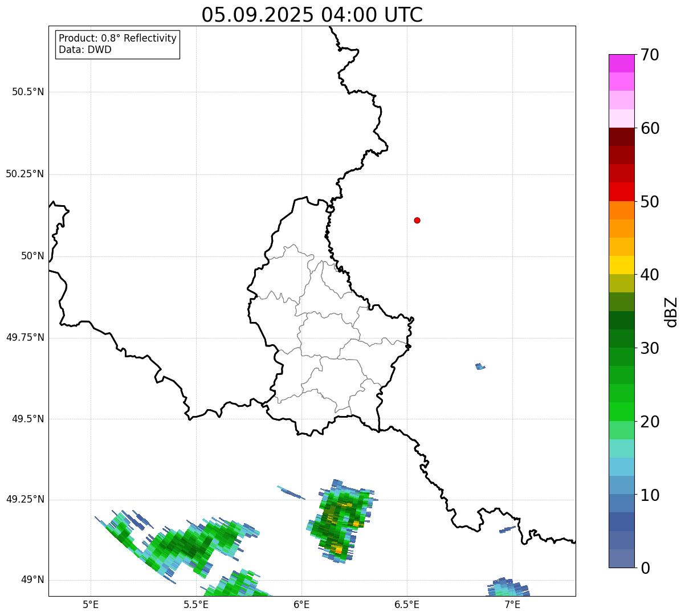Click the bright green colorbar segment above 20
The height and width of the screenshot is (616, 685).
click(622, 412)
